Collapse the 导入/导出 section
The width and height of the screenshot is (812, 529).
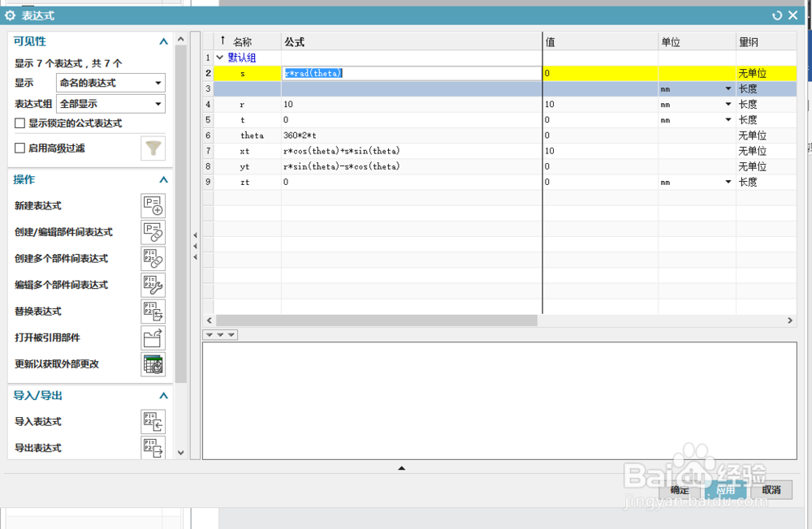pyautogui.click(x=164, y=395)
